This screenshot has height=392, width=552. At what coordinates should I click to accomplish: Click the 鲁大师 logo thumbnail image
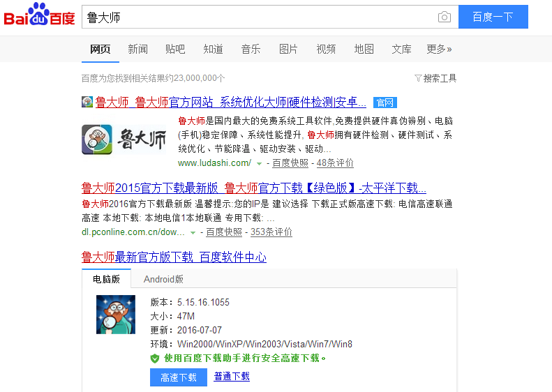click(124, 140)
